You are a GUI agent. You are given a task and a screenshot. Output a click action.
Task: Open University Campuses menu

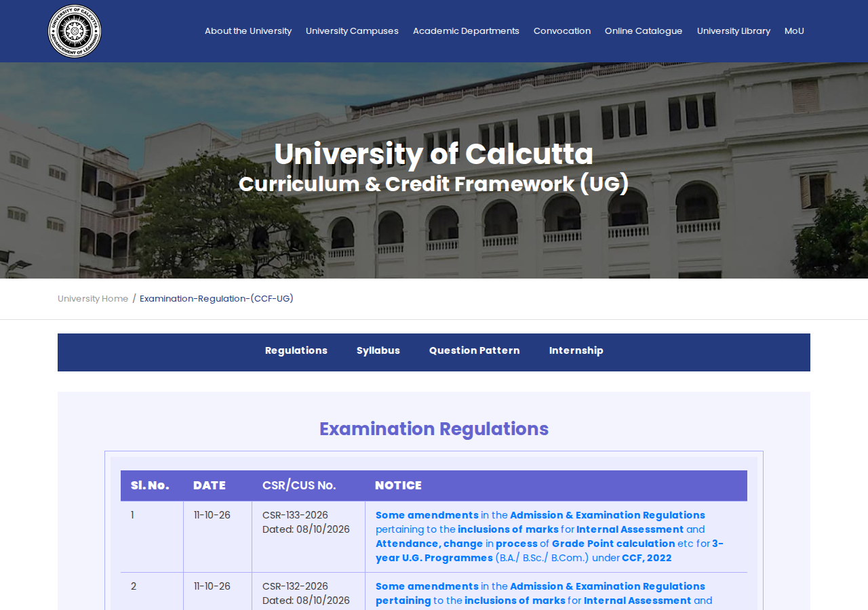352,31
